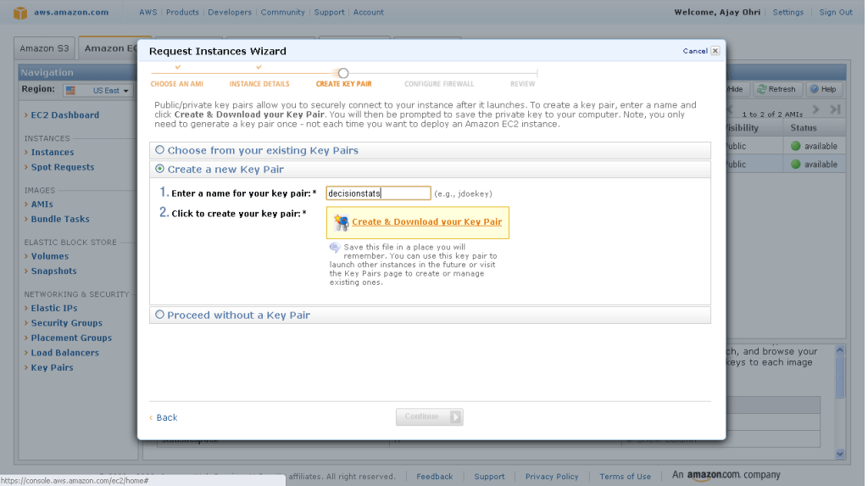868x486 pixels.
Task: Click the US flag region icon
Action: [x=70, y=91]
